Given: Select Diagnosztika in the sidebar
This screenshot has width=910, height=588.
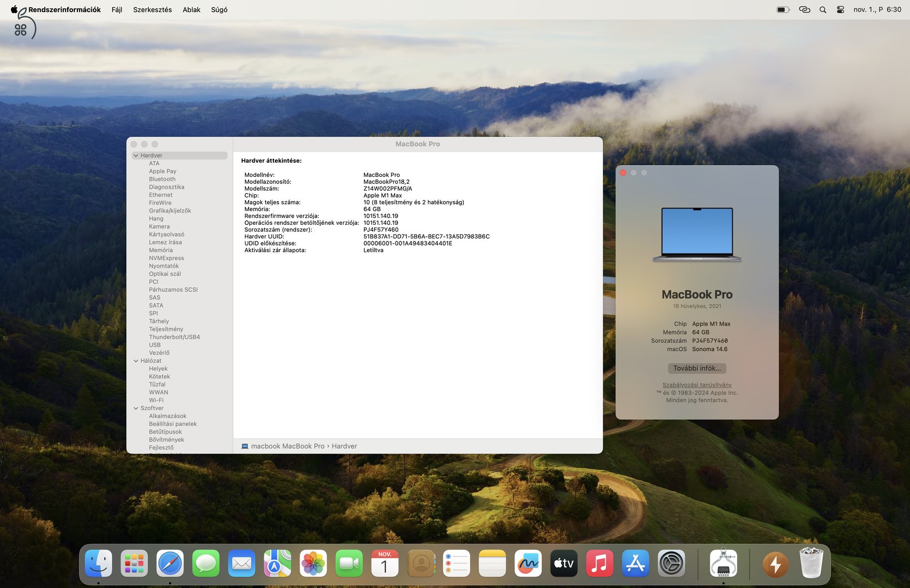Looking at the screenshot, I should pyautogui.click(x=167, y=187).
